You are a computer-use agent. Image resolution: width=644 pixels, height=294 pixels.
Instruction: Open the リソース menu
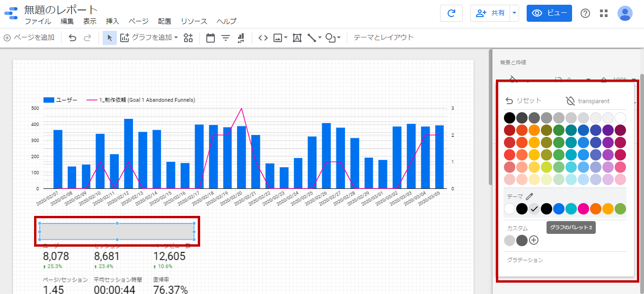tap(194, 21)
